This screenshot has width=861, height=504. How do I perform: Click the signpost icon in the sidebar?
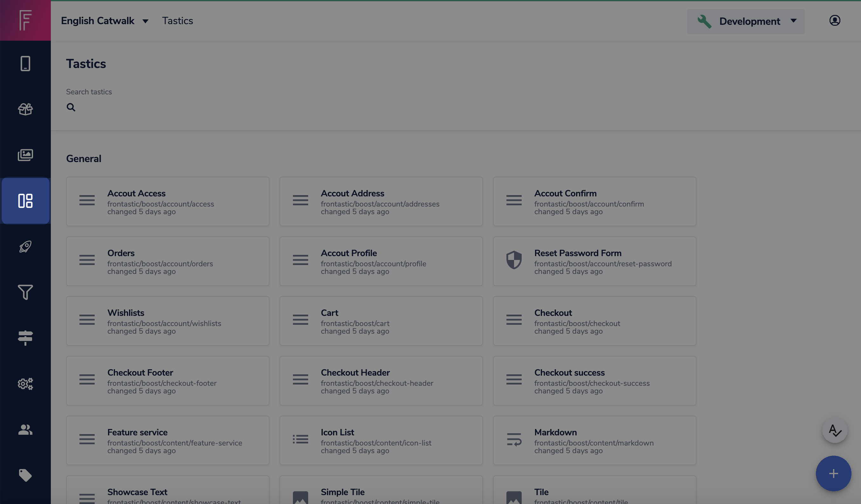(x=25, y=338)
